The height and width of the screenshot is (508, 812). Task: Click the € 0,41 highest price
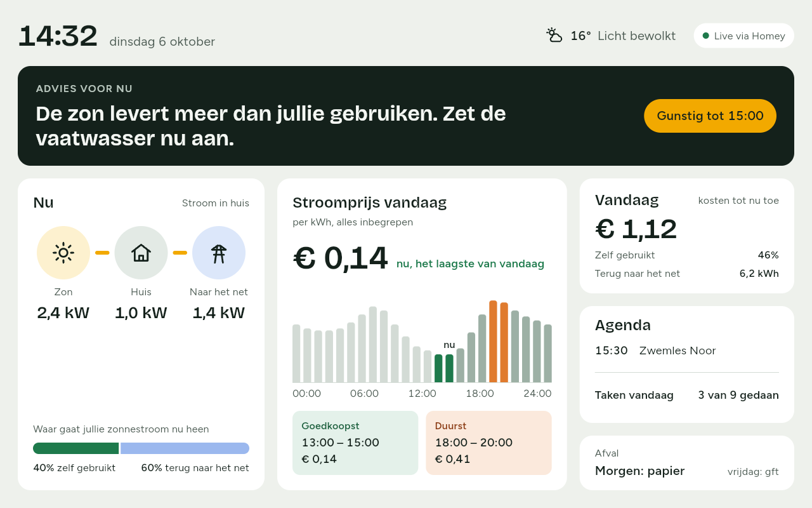pyautogui.click(x=453, y=459)
